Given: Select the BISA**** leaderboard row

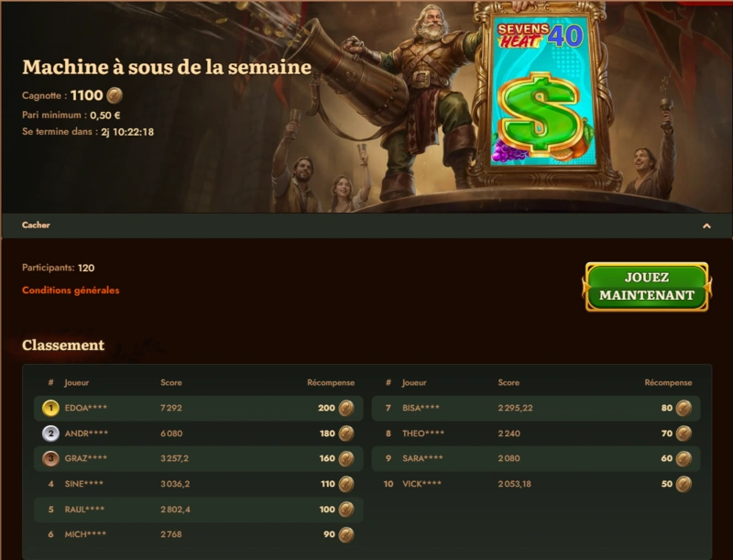Looking at the screenshot, I should (536, 408).
